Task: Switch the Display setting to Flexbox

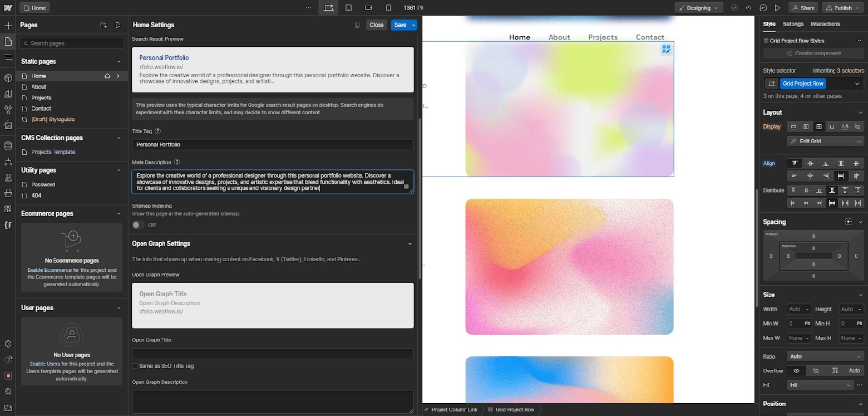Action: 806,126
